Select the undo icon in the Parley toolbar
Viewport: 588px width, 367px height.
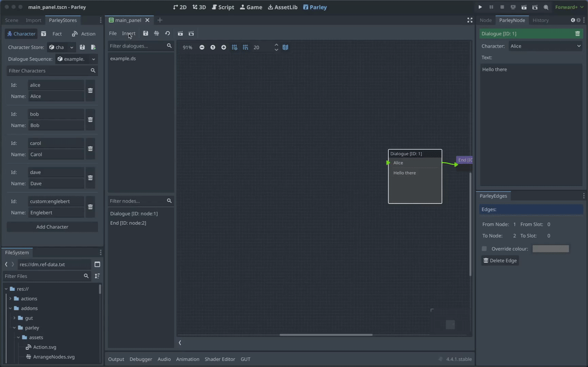click(167, 33)
